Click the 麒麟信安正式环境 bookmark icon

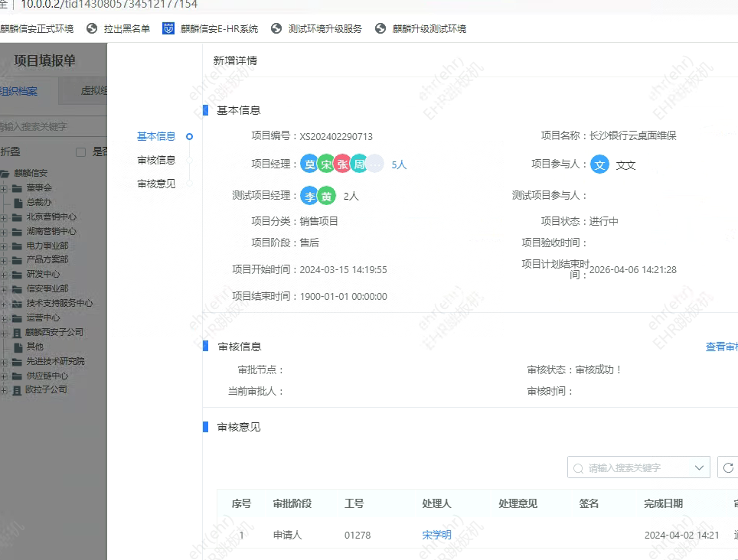click(3, 30)
